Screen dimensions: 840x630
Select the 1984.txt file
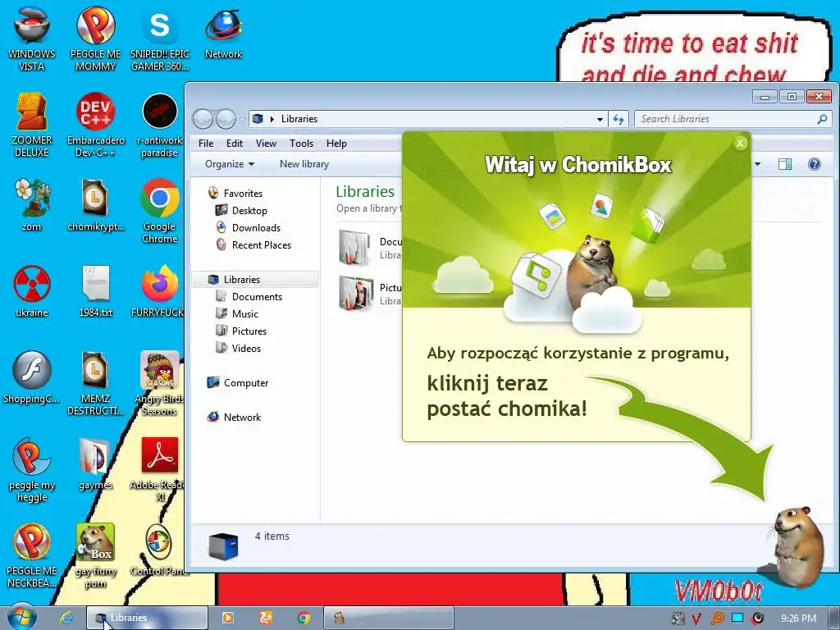point(96,291)
